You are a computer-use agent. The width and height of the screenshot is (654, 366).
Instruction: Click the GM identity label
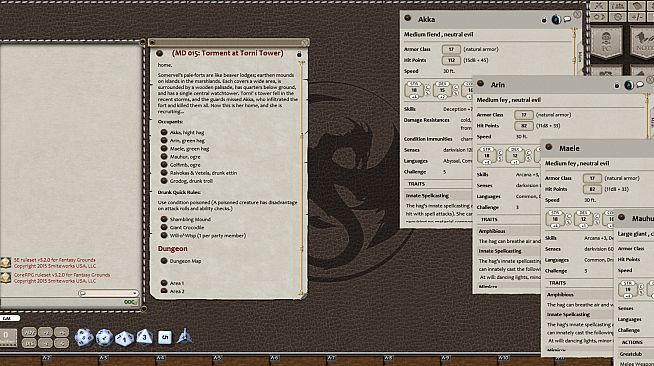(x=9, y=318)
